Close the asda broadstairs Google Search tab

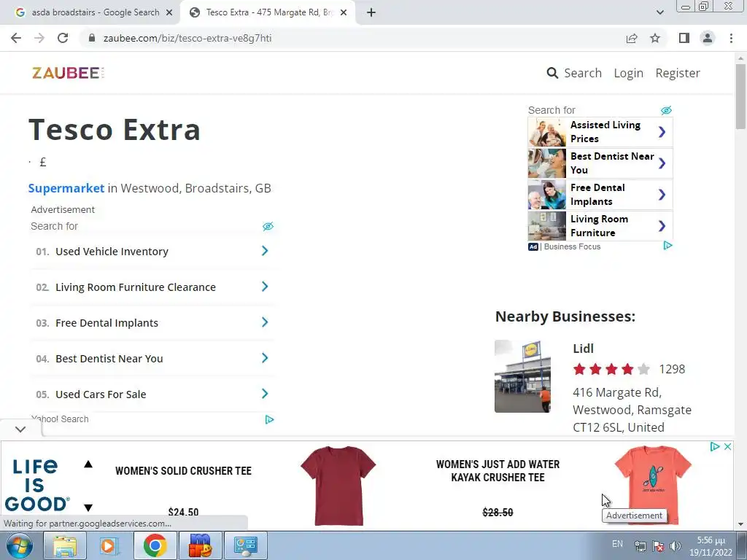click(x=169, y=13)
